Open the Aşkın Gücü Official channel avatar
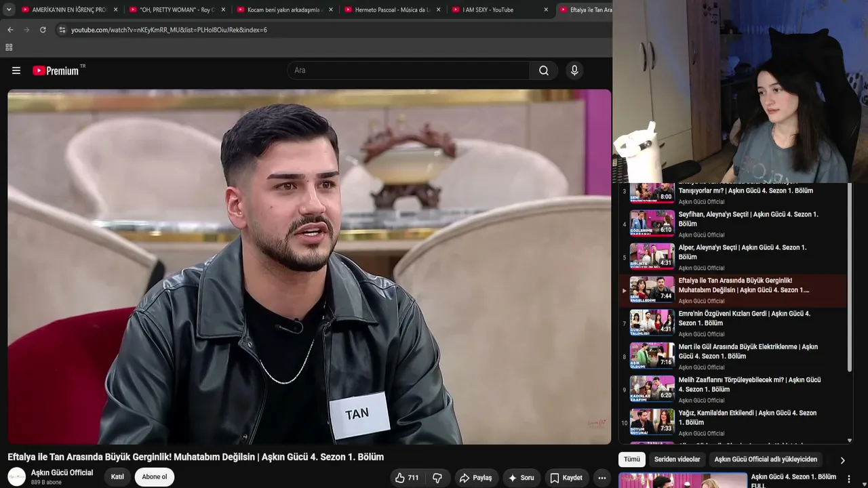868x488 pixels. click(16, 476)
